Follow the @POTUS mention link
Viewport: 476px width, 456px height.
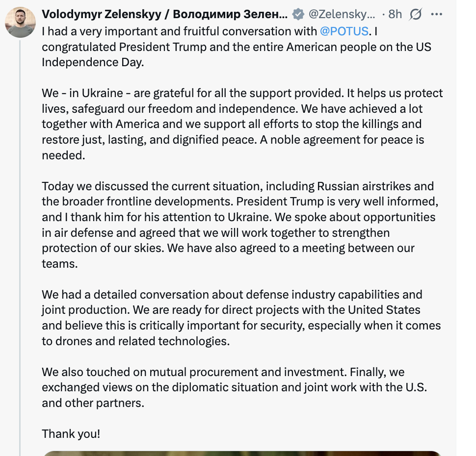pyautogui.click(x=344, y=31)
